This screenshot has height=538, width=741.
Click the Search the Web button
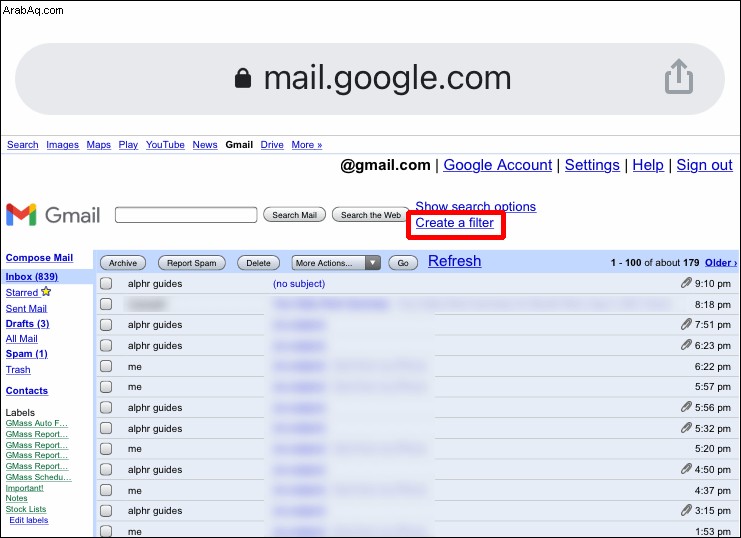(371, 215)
